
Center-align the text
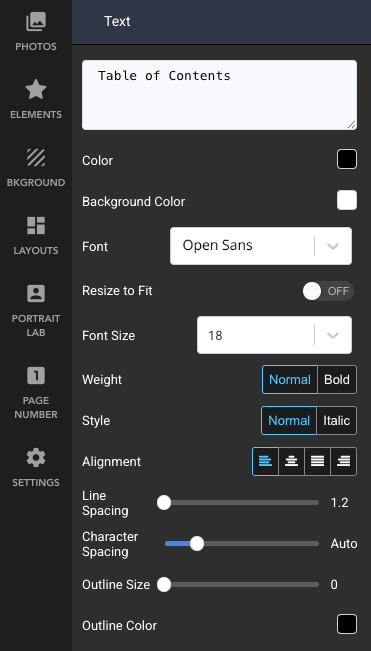(291, 461)
